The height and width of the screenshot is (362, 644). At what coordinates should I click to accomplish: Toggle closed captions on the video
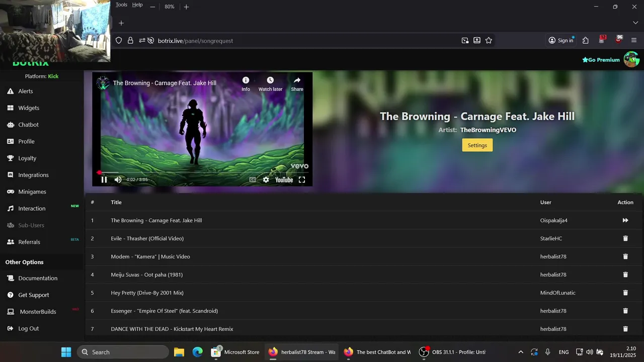click(x=253, y=179)
